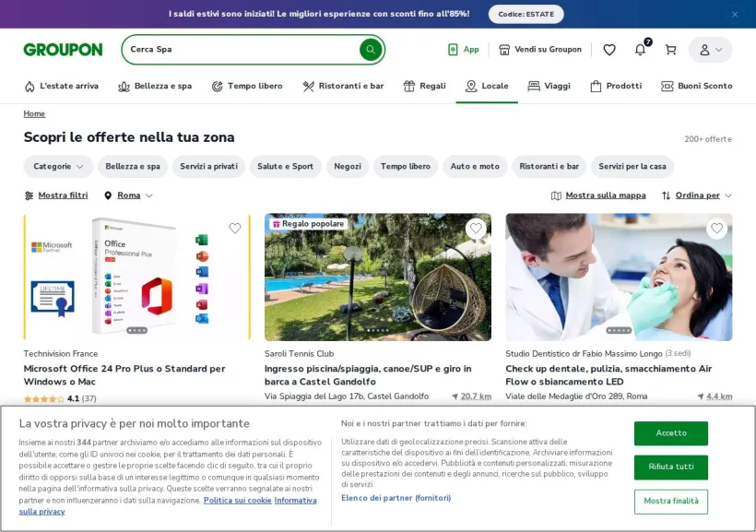Select Ristoranti e bar filter chip
The image size is (756, 532).
(549, 166)
